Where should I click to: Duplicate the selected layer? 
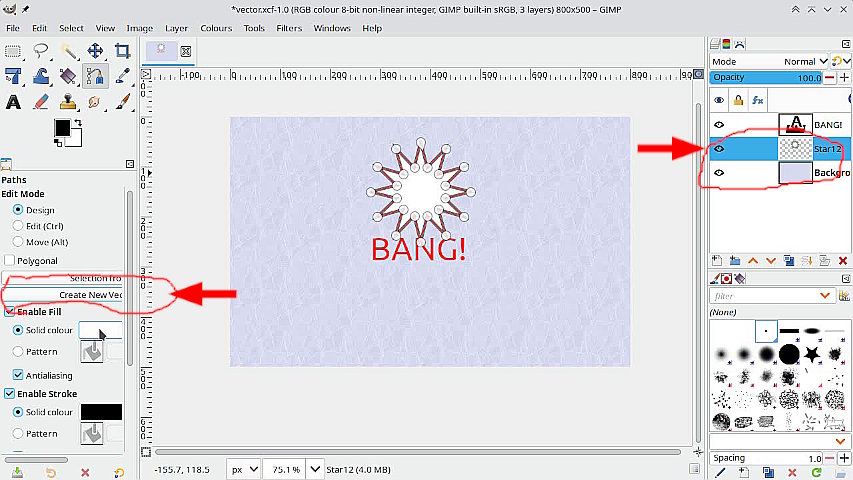[789, 261]
